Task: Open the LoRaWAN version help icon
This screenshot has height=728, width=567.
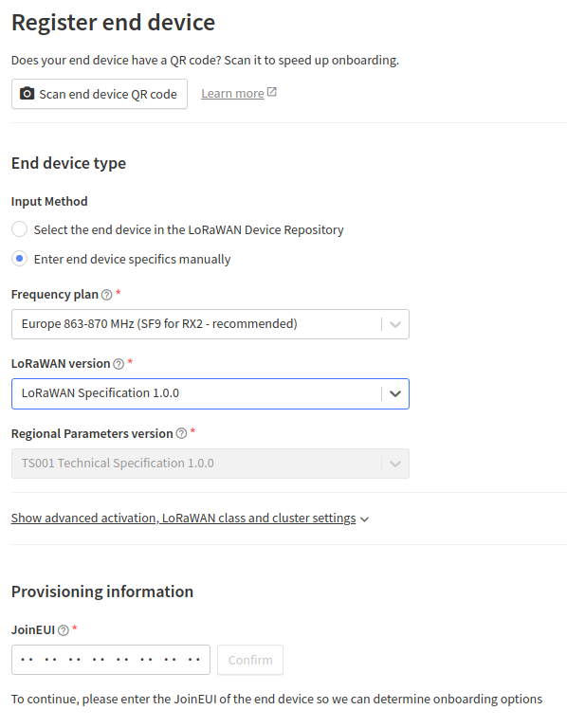Action: click(119, 364)
